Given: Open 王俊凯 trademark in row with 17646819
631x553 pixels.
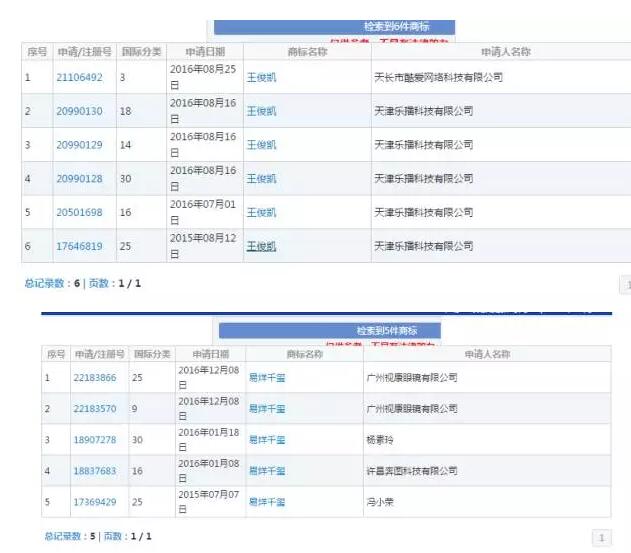Looking at the screenshot, I should coord(261,246).
